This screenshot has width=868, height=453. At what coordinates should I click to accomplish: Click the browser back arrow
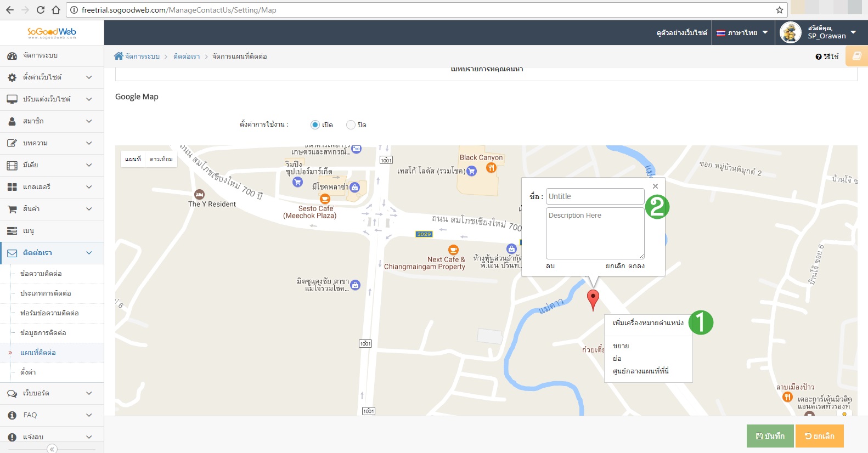(9, 10)
